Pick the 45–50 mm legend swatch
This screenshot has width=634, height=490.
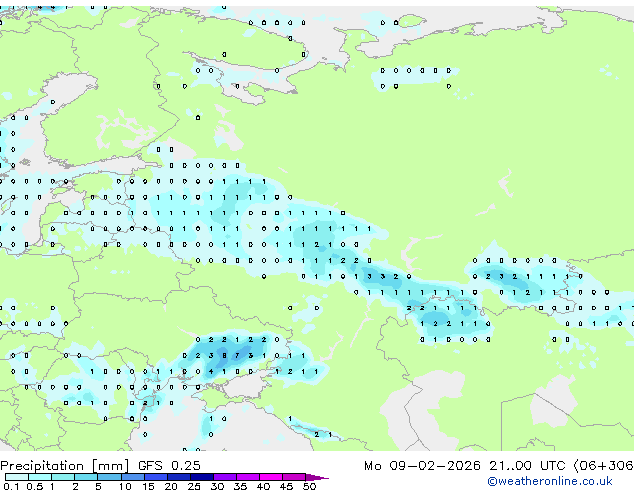tap(294, 477)
